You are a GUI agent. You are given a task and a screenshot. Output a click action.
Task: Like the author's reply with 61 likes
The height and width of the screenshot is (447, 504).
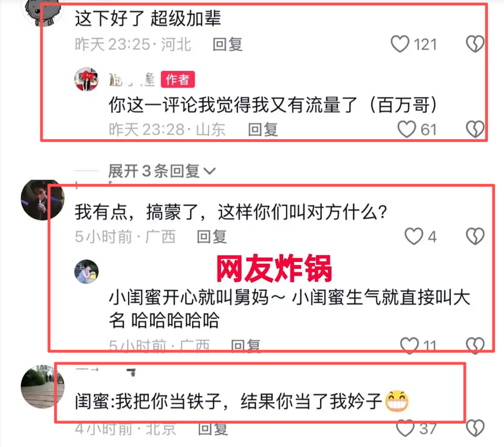point(407,129)
